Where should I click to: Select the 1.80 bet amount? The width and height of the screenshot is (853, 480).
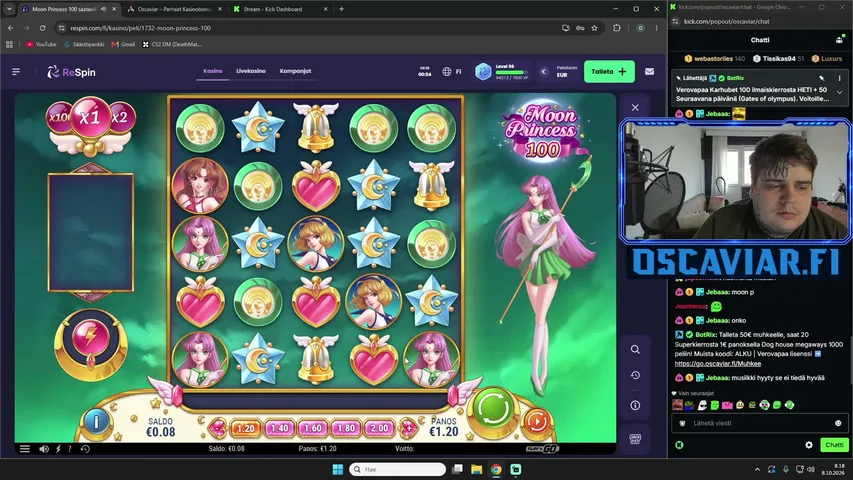[x=346, y=428]
